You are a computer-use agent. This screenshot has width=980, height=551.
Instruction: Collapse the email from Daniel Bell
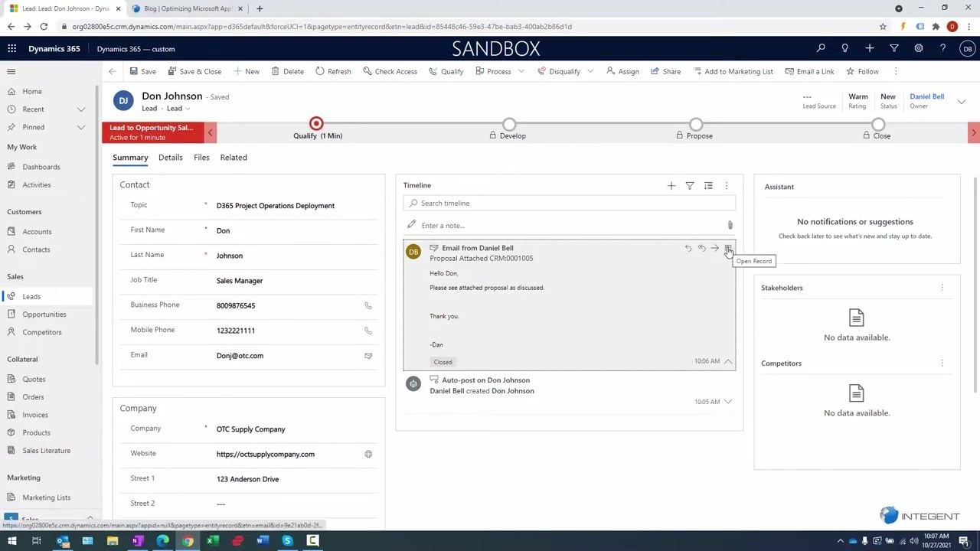[728, 361]
